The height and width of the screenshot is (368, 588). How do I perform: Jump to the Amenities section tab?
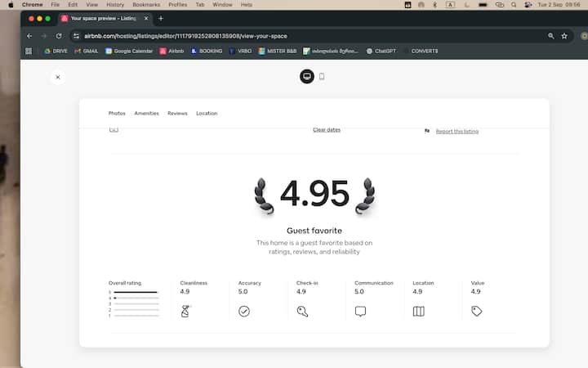[x=146, y=113]
